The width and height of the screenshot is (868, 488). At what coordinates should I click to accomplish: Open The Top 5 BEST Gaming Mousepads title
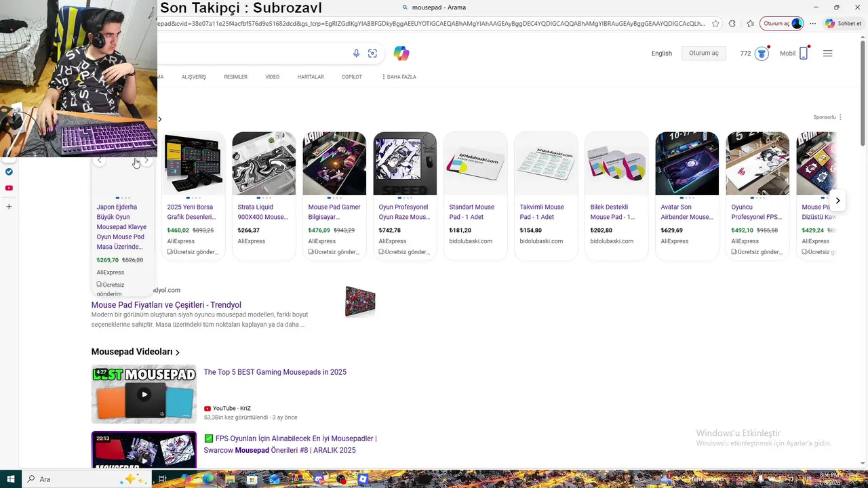coord(275,372)
